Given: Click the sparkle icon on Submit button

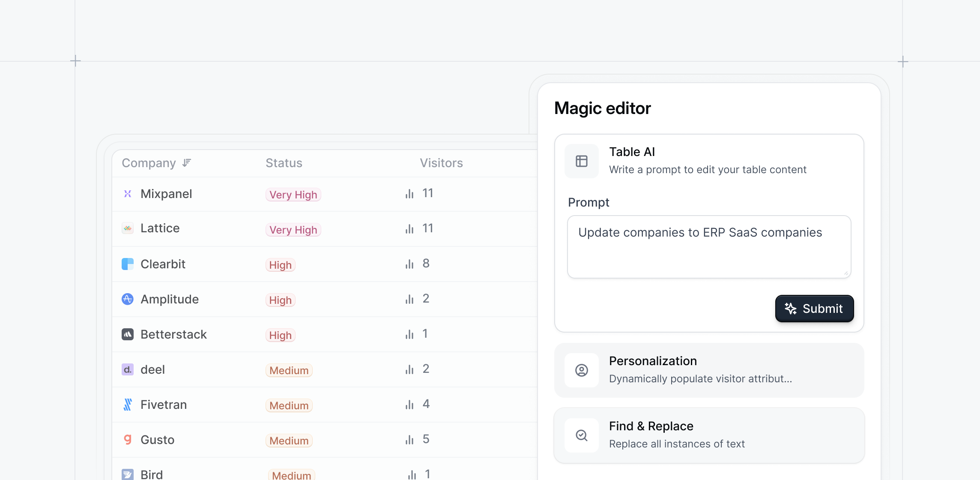Looking at the screenshot, I should (791, 309).
